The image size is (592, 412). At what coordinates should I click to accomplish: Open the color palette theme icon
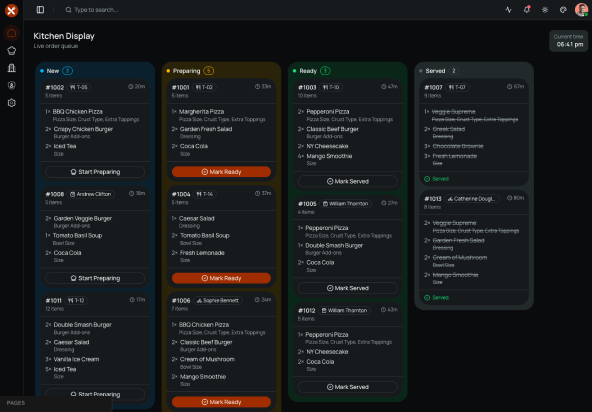563,10
